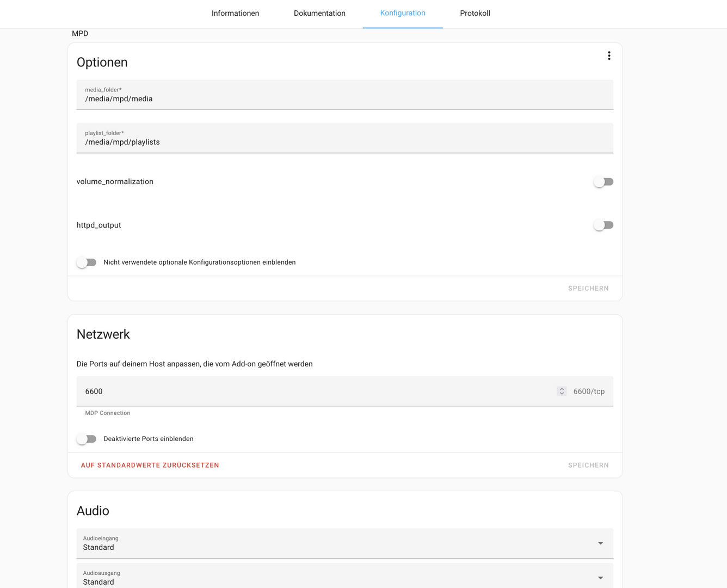Click Speichern in the Optionen card
Image resolution: width=727 pixels, height=588 pixels.
point(588,289)
